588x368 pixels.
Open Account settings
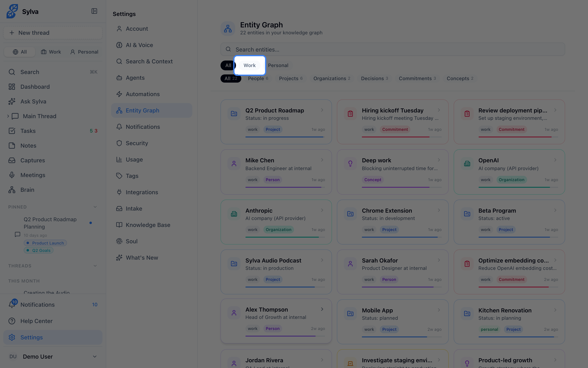coord(152,29)
